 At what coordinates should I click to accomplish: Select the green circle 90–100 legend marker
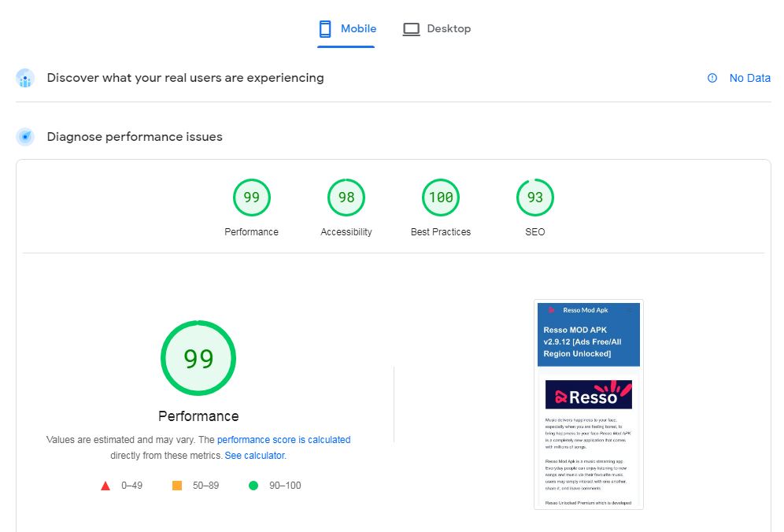253,486
